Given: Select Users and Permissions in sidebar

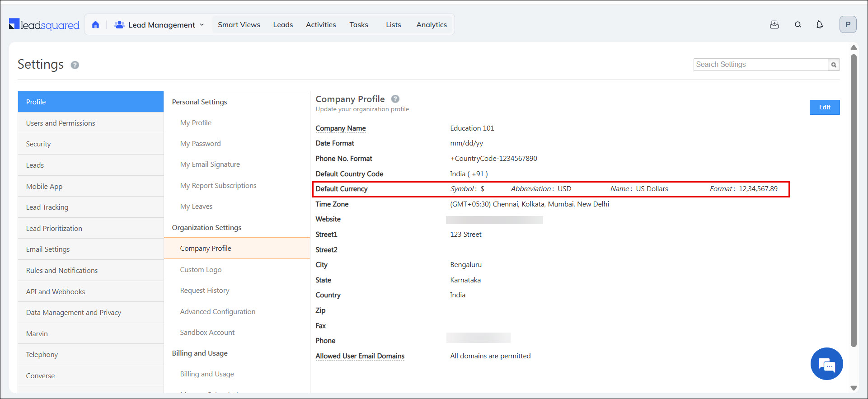Looking at the screenshot, I should tap(61, 123).
